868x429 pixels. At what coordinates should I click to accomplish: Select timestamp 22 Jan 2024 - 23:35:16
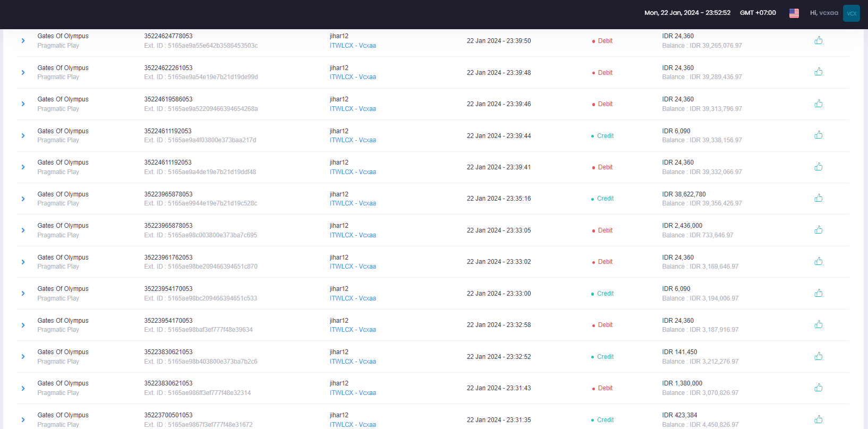[499, 199]
